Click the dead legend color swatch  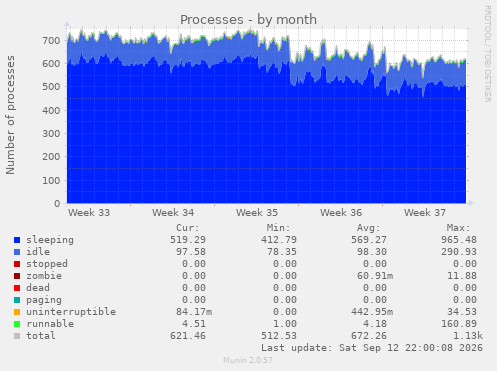click(17, 288)
